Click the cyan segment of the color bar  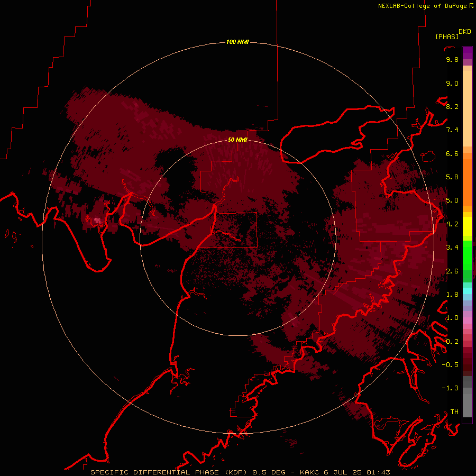pyautogui.click(x=467, y=291)
